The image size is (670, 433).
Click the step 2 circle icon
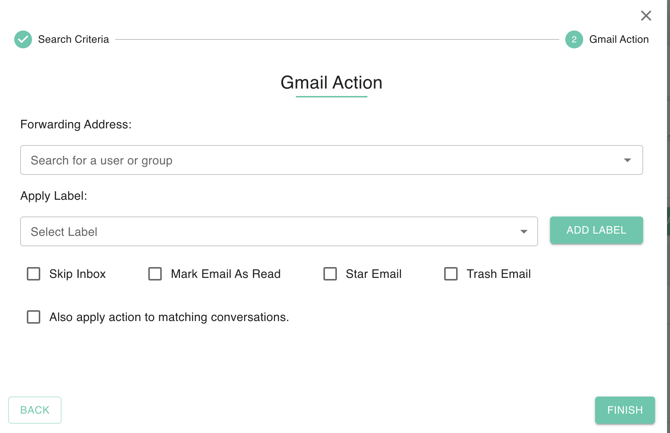pyautogui.click(x=574, y=39)
